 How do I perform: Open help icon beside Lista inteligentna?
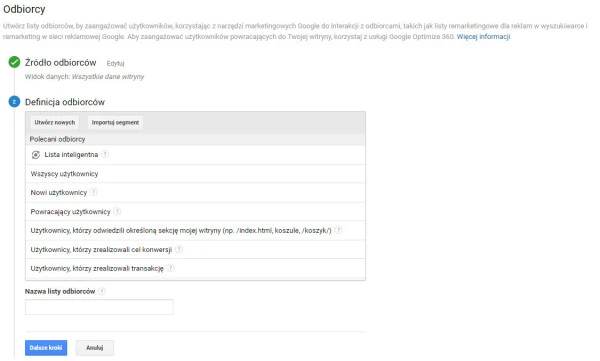105,154
